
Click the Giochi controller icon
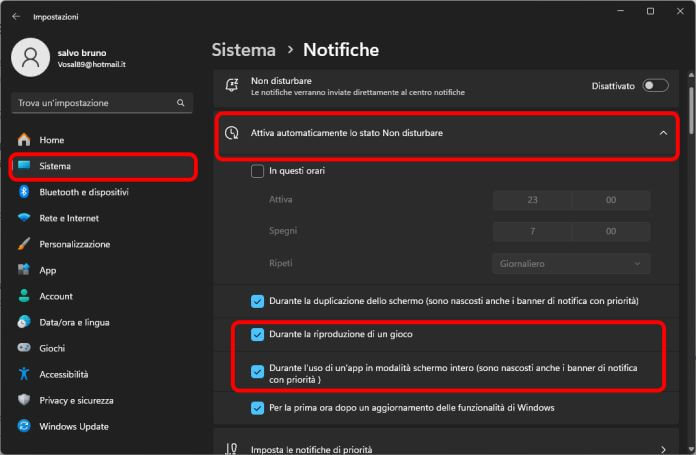pyautogui.click(x=24, y=348)
